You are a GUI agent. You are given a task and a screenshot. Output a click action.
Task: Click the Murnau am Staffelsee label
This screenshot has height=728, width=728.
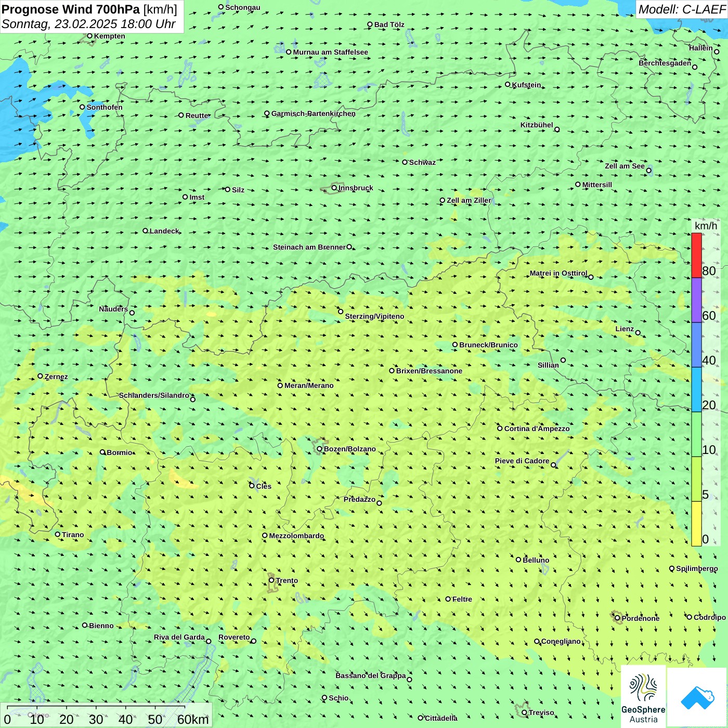click(331, 52)
